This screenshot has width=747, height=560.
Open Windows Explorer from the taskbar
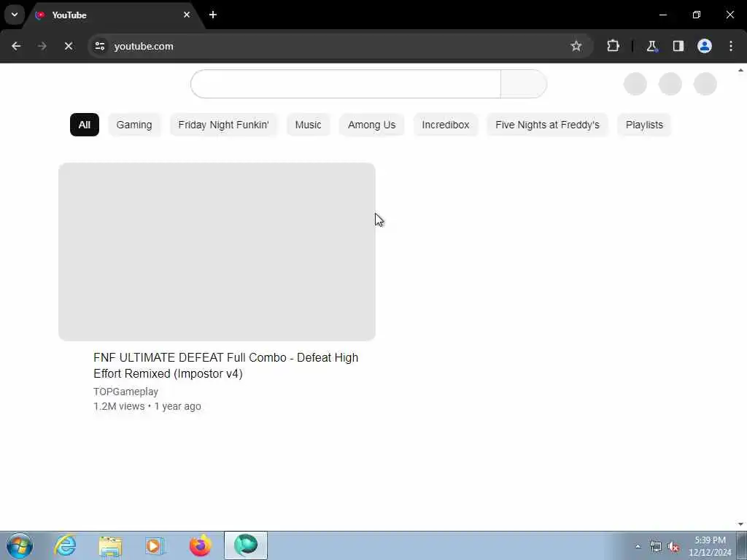coord(111,545)
